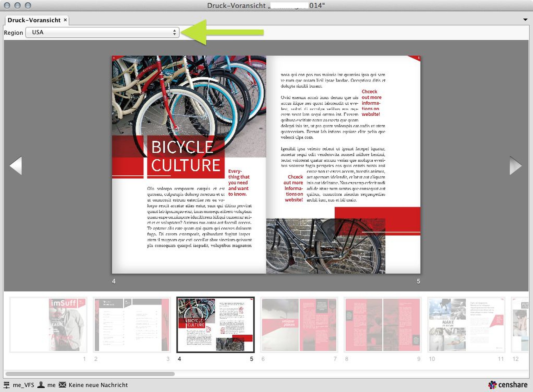Click the user icon labeled me

click(x=41, y=385)
